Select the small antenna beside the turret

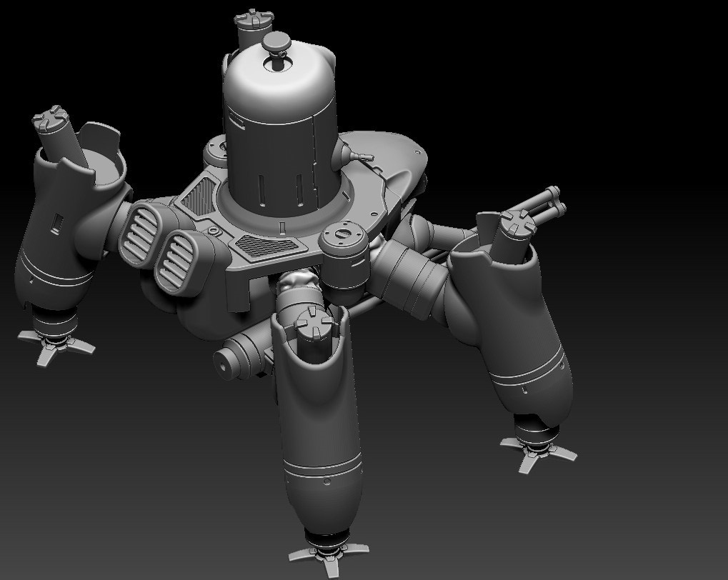coord(358,156)
